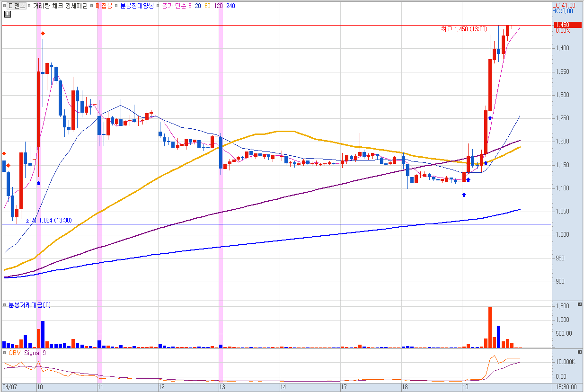
Task: Click the 18 date on the time axis
Action: pyautogui.click(x=405, y=387)
